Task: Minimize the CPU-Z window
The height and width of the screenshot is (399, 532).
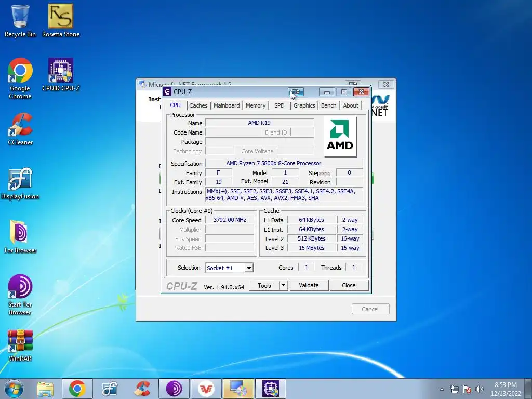Action: point(327,91)
